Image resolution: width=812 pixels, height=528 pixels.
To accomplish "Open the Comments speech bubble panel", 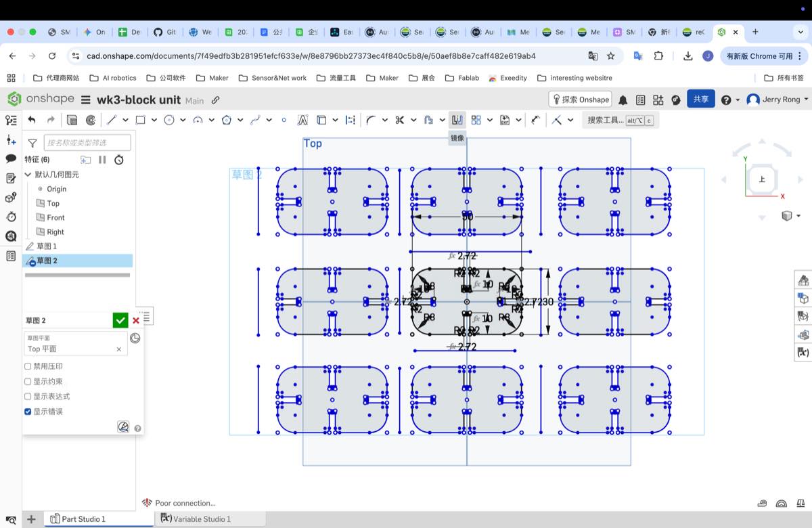I will tap(11, 158).
